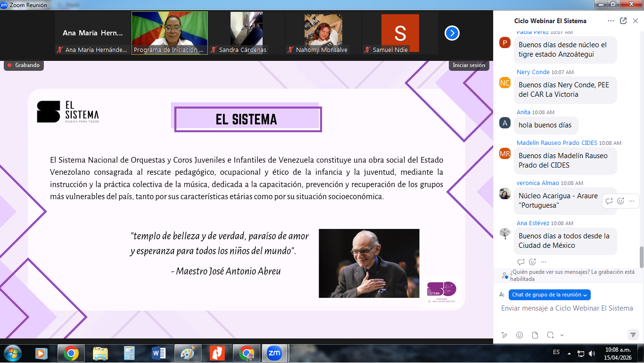Select Samuel Ndie participant tile
The image size is (644, 363).
400,33
